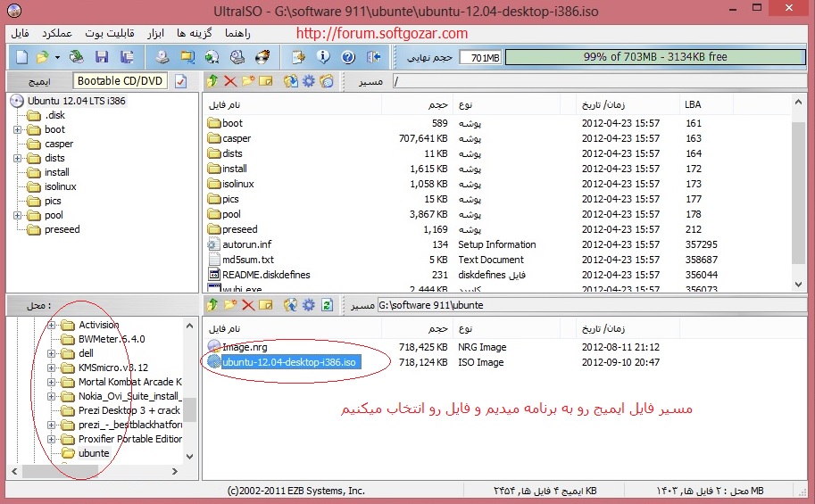The height and width of the screenshot is (504, 815).
Task: Open the About info icon
Action: [323, 56]
